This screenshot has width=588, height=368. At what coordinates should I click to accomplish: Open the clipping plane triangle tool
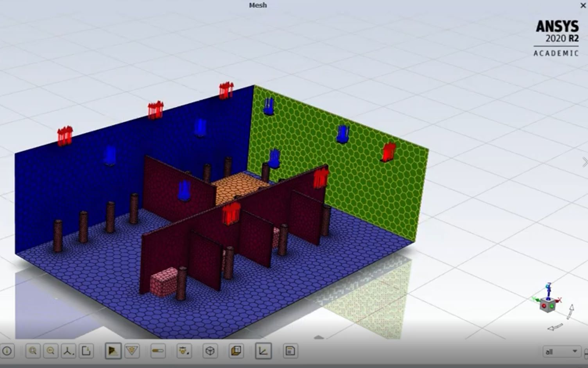point(132,351)
